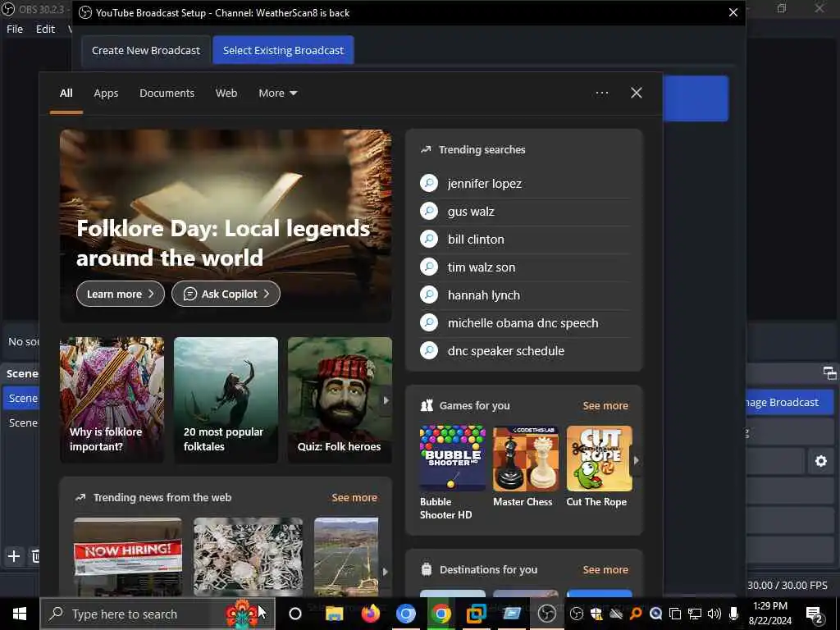Image resolution: width=840 pixels, height=630 pixels.
Task: Click the OBS dock undock icon
Action: pos(829,373)
